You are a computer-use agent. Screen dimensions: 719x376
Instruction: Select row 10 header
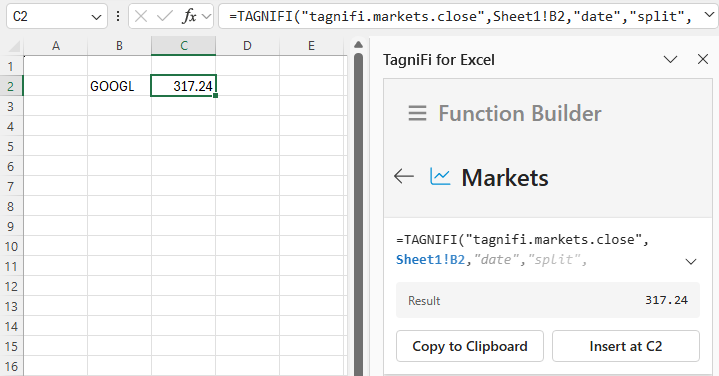pos(11,246)
